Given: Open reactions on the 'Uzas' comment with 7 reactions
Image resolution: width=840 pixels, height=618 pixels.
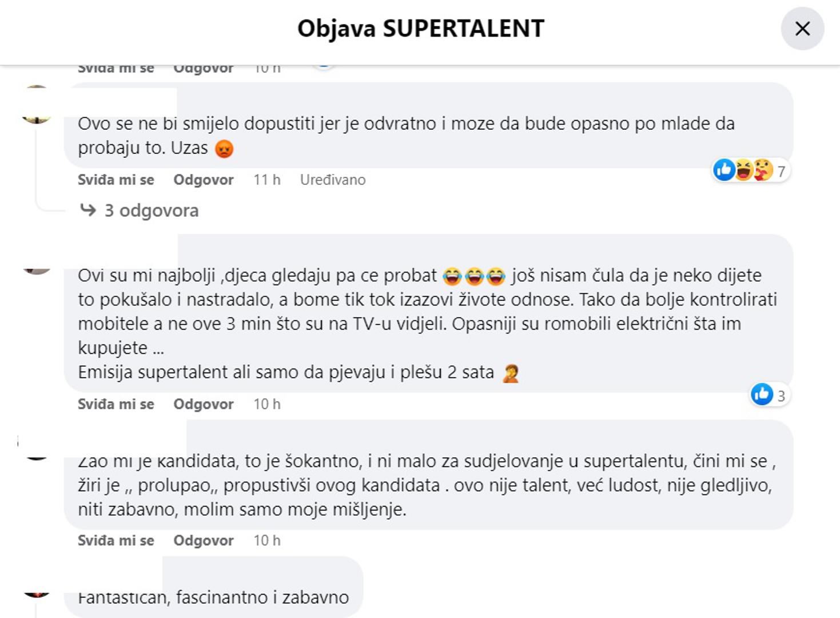Looking at the screenshot, I should point(750,170).
